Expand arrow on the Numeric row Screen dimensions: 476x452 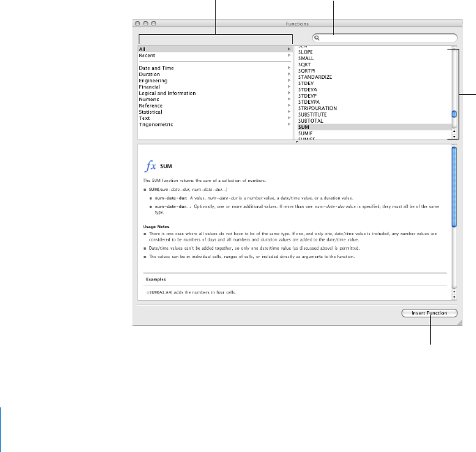[x=289, y=99]
